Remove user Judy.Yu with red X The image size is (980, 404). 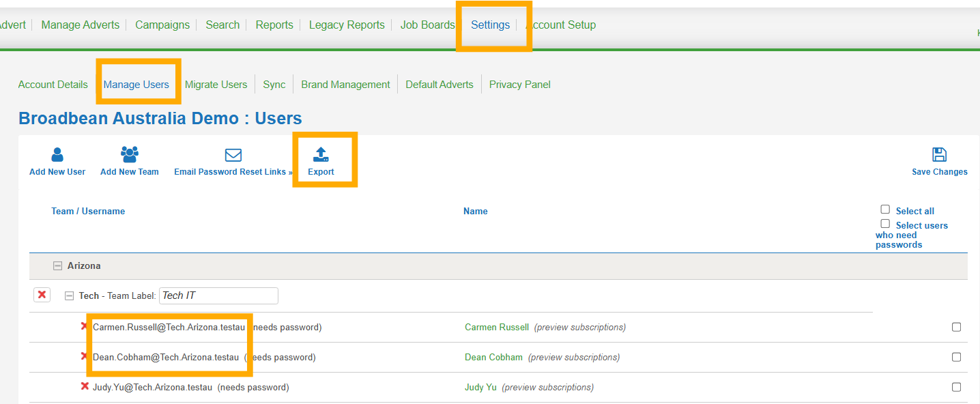[85, 386]
